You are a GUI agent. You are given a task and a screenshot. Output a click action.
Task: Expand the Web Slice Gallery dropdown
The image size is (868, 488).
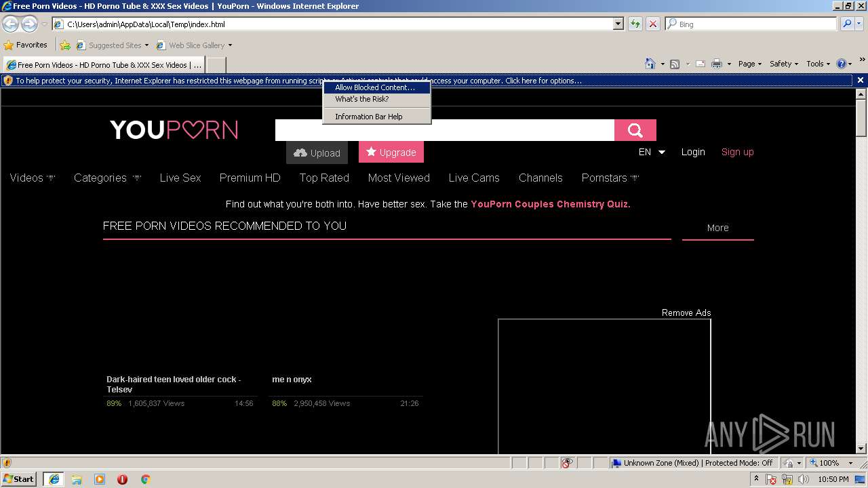(x=230, y=45)
